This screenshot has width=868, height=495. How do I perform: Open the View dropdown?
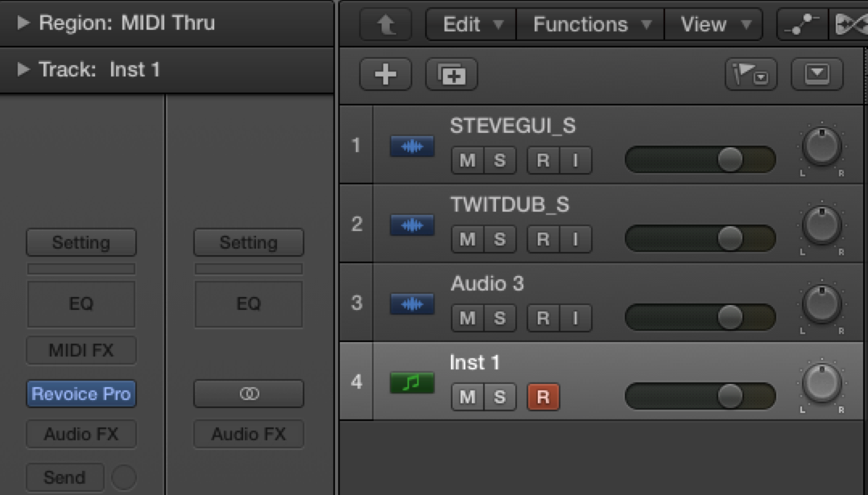click(x=713, y=24)
